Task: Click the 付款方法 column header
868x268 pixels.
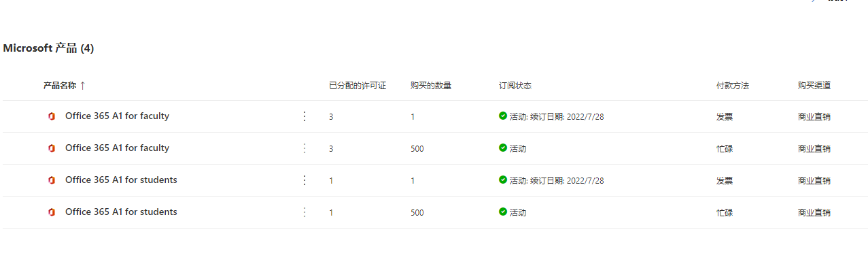Action: tap(733, 86)
